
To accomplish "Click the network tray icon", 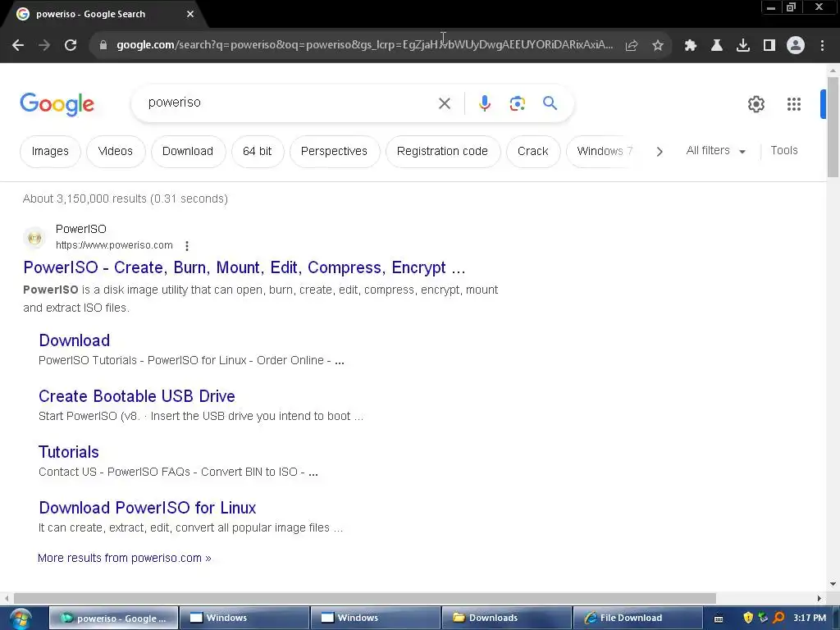I will tap(764, 619).
